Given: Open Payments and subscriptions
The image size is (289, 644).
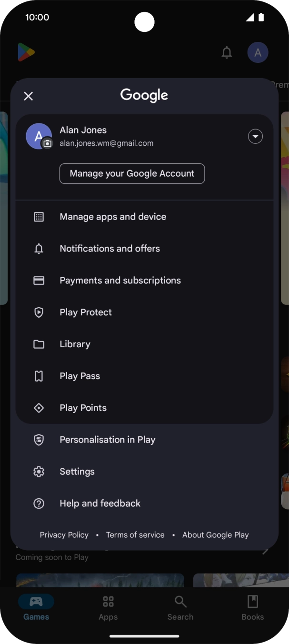Looking at the screenshot, I should pos(120,280).
